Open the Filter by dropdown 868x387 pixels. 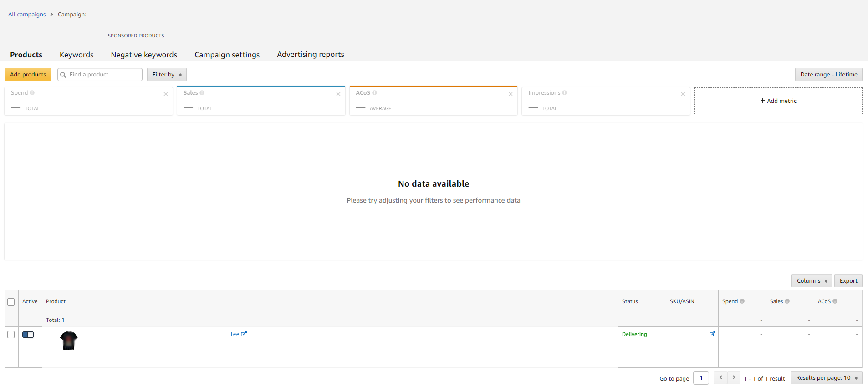pos(167,75)
